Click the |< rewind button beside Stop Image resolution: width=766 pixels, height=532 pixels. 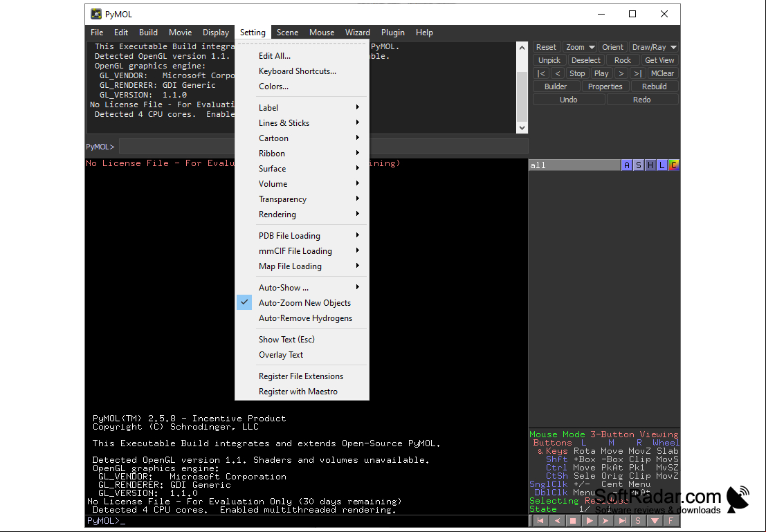pyautogui.click(x=541, y=73)
